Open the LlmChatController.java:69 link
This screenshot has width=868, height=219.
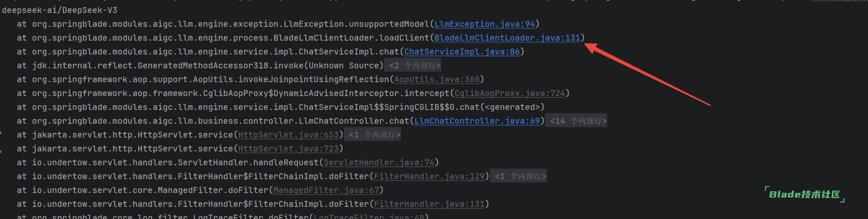click(477, 121)
